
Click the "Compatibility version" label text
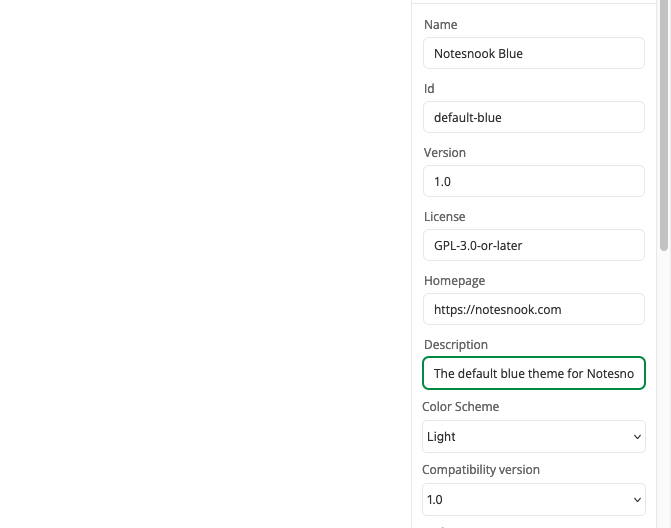click(x=481, y=470)
